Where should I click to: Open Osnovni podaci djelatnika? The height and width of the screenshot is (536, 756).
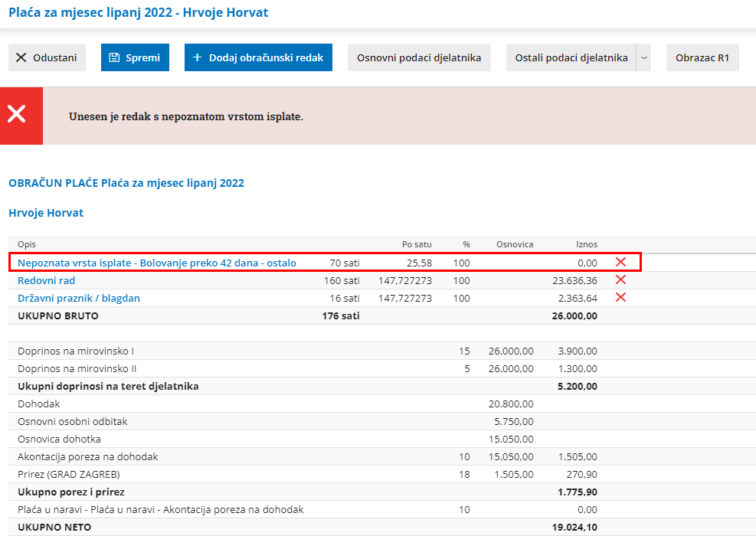tap(419, 57)
